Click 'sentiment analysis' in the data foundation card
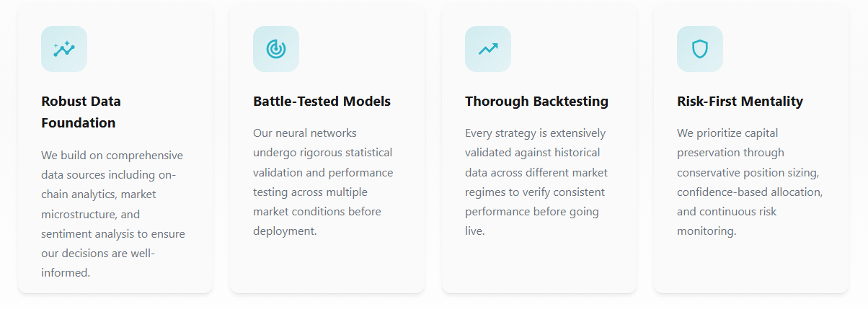Image resolution: width=868 pixels, height=309 pixels. click(86, 233)
